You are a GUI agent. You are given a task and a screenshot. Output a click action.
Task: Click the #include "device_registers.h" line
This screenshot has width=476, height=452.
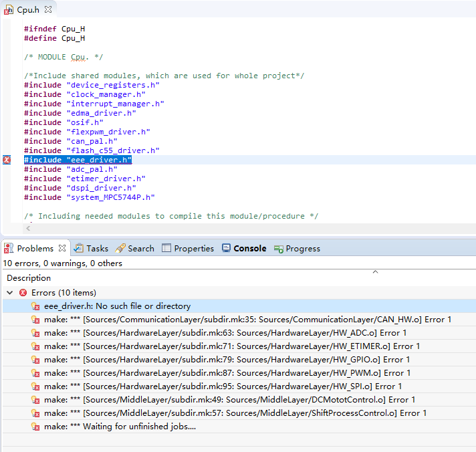coord(92,85)
